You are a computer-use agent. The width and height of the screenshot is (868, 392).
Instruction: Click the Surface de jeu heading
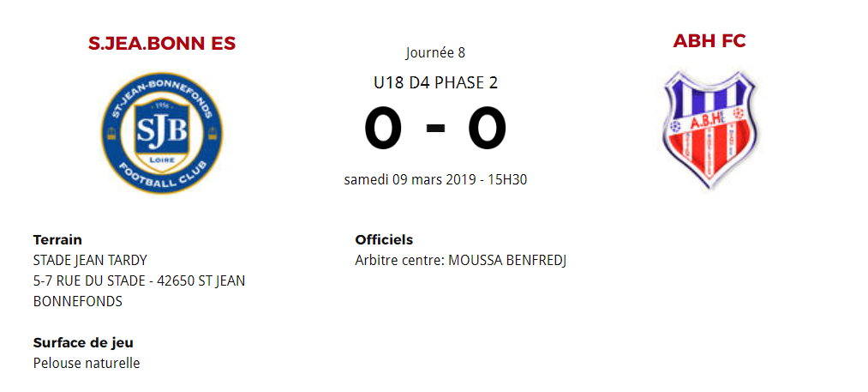83,343
